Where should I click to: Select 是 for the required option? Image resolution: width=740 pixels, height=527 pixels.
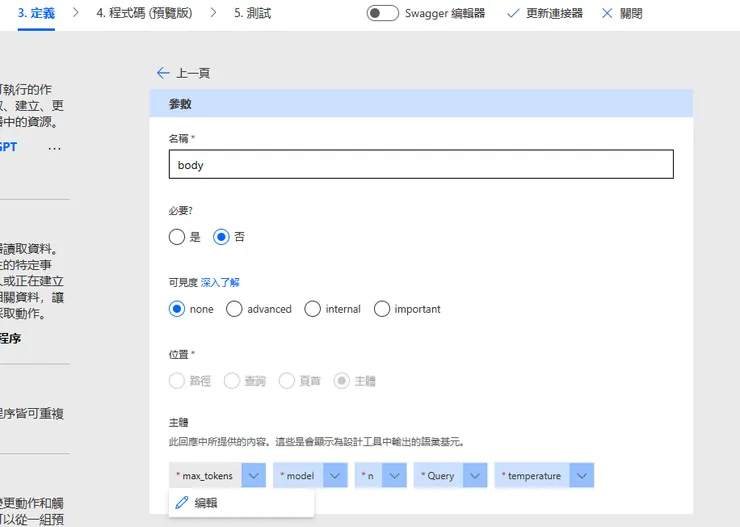(x=177, y=237)
